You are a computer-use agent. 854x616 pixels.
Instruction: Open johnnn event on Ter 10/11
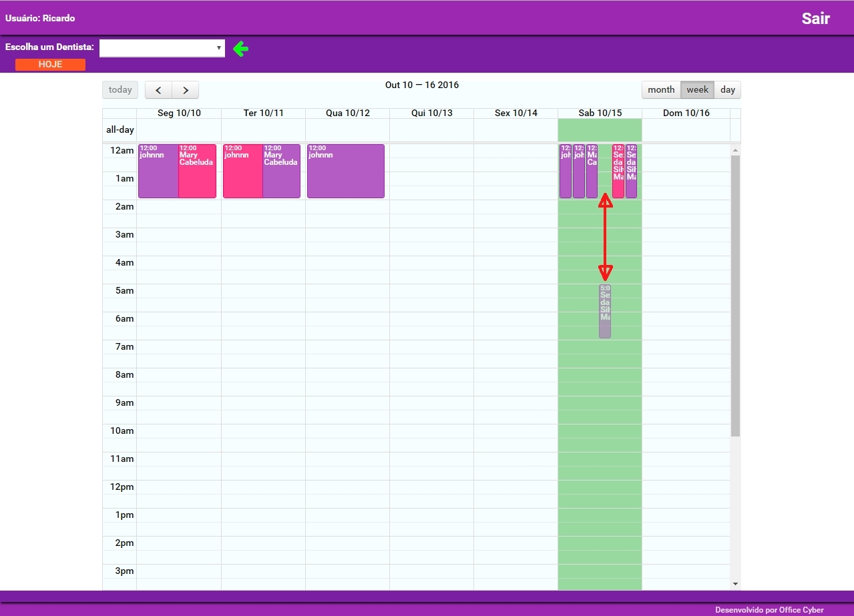point(242,171)
